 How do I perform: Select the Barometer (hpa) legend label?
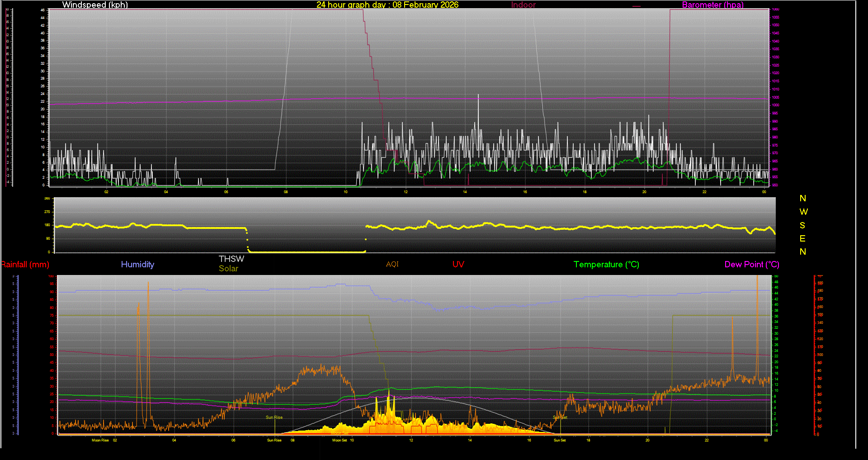[712, 5]
